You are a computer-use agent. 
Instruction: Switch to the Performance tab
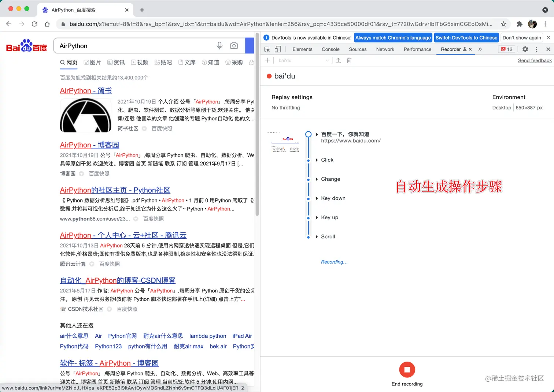coord(417,49)
